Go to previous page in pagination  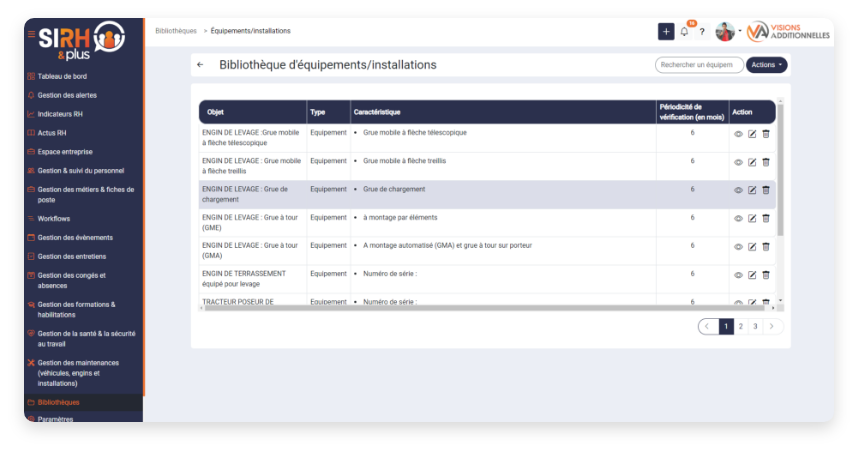708,327
